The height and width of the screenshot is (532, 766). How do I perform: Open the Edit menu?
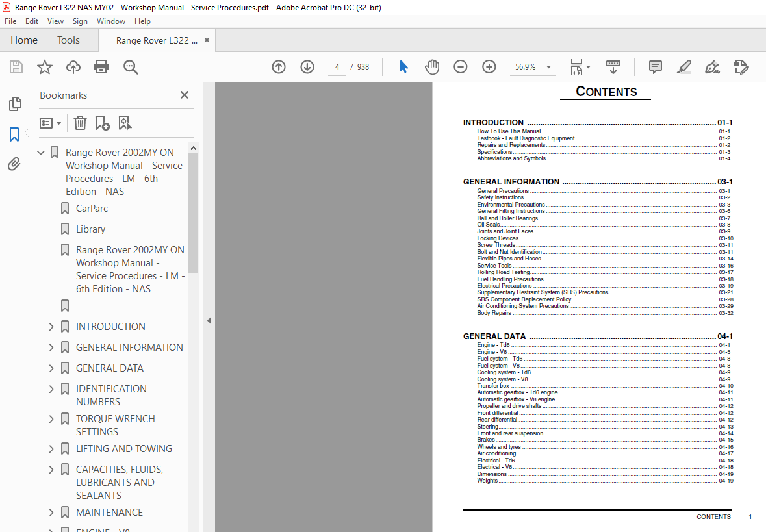(32, 21)
